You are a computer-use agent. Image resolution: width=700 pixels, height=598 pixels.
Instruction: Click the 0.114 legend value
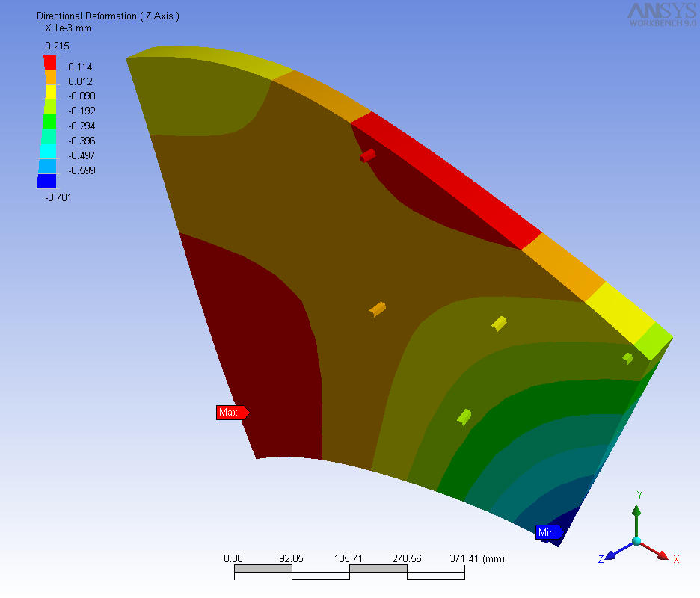pos(80,67)
